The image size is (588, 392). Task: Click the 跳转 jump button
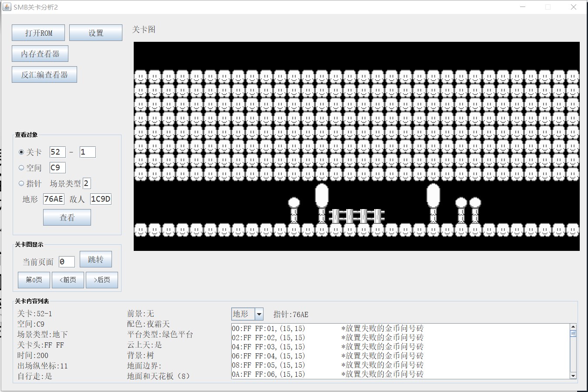pyautogui.click(x=96, y=260)
